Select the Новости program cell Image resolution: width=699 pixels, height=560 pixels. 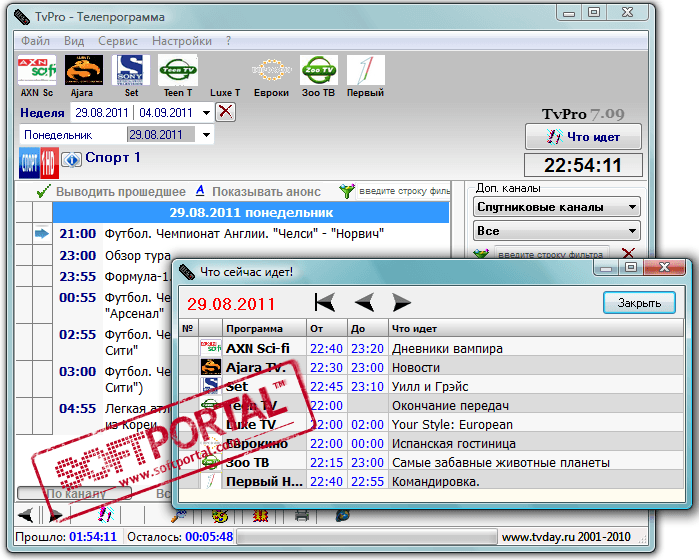pos(535,367)
